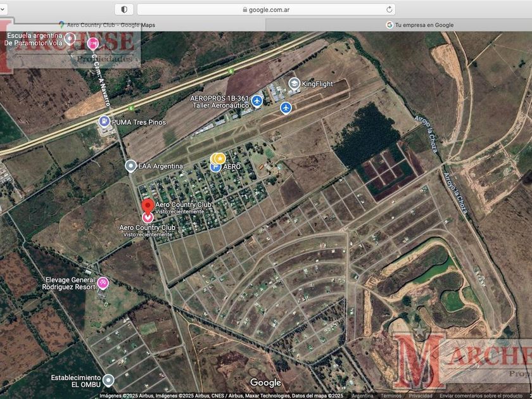Switch to Aero Country Club Google Maps tab
The width and height of the screenshot is (532, 399).
(107, 25)
